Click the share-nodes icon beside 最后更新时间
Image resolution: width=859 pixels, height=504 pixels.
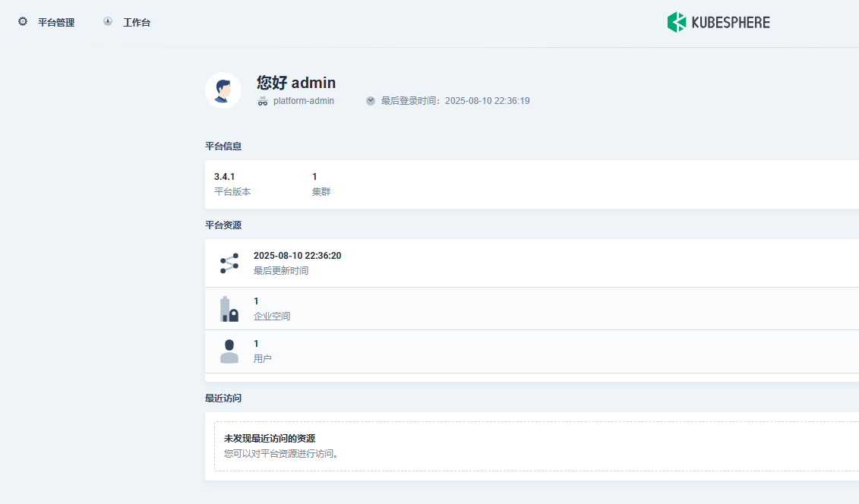[229, 263]
